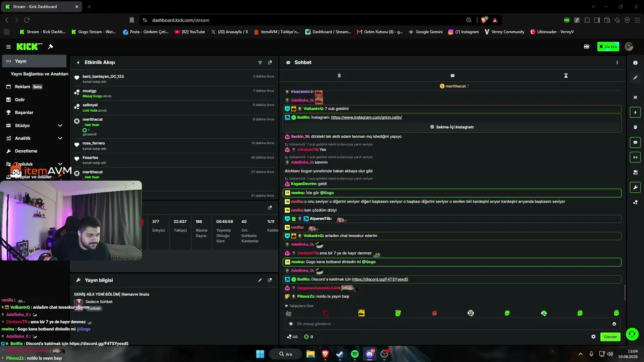Toggle the chat bubble widget in right sidebar
This screenshot has width=644, height=362.
pyautogui.click(x=635, y=142)
